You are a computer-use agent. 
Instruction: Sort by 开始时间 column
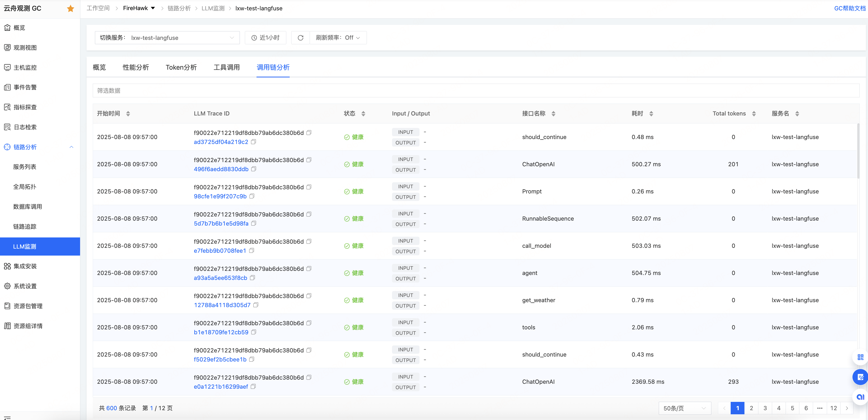pyautogui.click(x=128, y=114)
